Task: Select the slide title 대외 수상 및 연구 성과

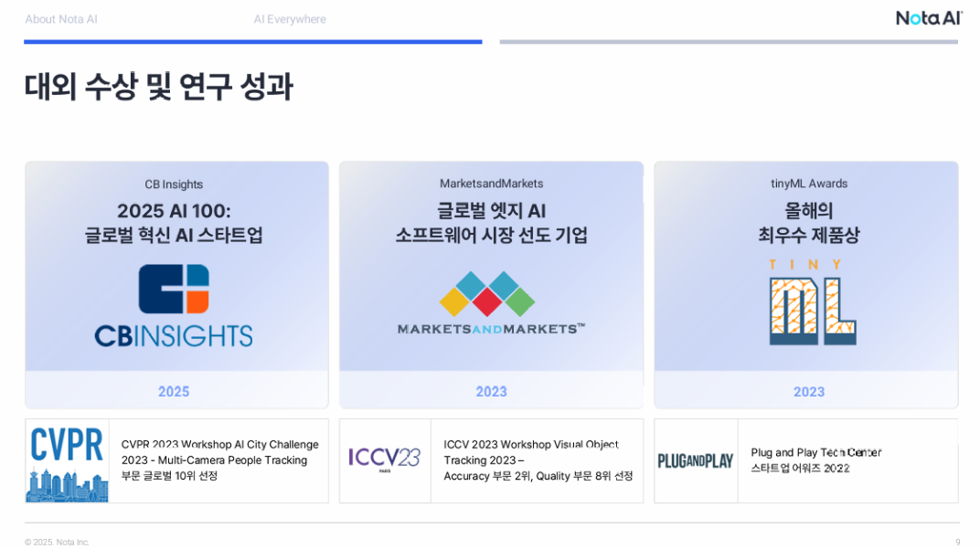Action: coord(158,87)
